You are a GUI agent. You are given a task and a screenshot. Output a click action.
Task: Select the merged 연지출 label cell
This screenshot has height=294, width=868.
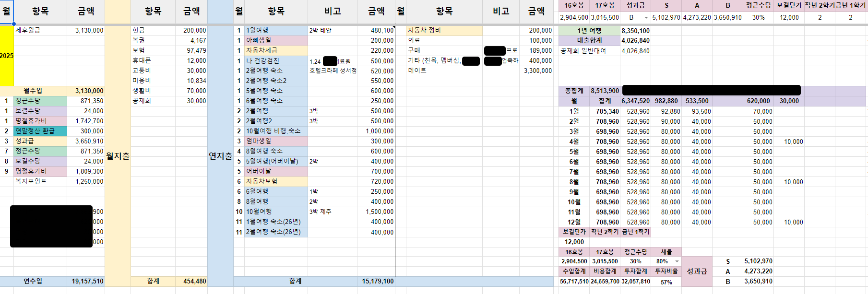(x=220, y=156)
